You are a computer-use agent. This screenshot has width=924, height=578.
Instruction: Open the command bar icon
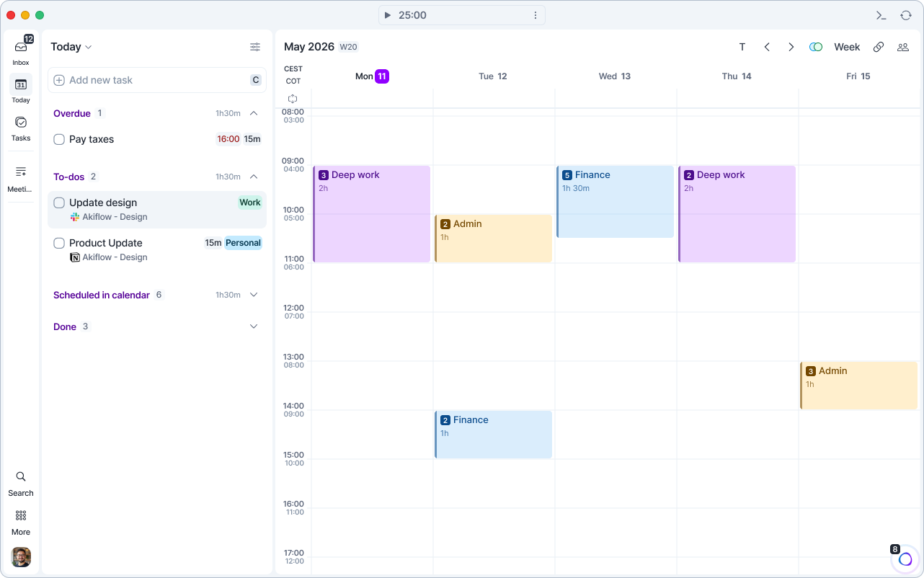[881, 15]
